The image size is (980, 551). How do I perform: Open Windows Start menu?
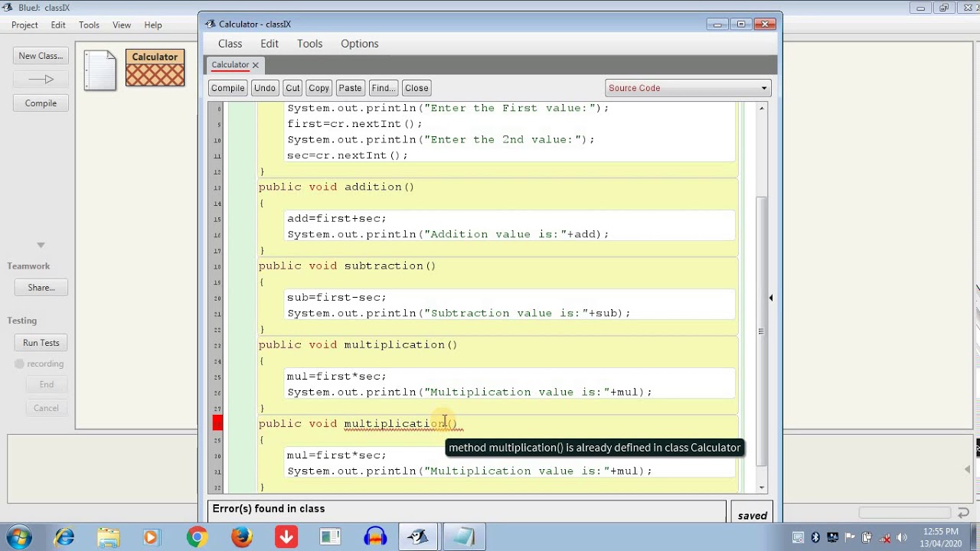(x=20, y=537)
